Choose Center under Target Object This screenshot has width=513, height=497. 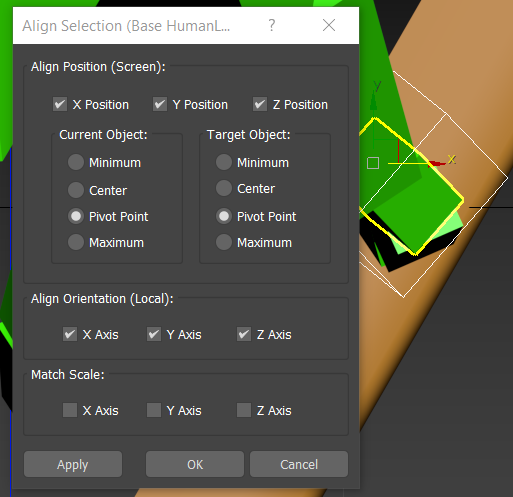[x=224, y=188]
